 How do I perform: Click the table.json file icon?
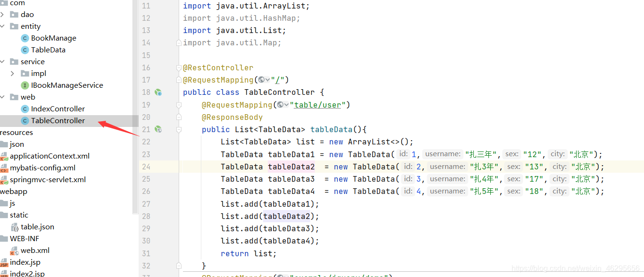(x=15, y=227)
